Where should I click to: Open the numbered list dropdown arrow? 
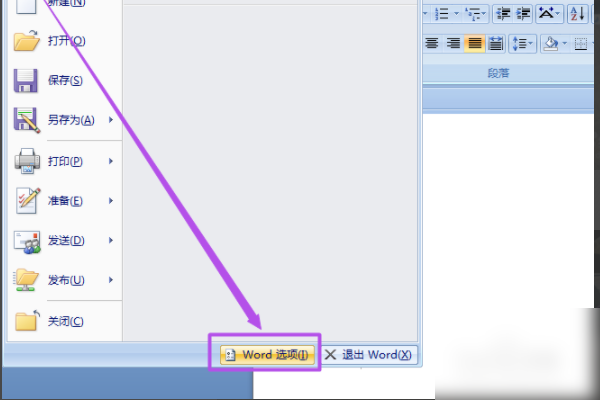tap(456, 14)
